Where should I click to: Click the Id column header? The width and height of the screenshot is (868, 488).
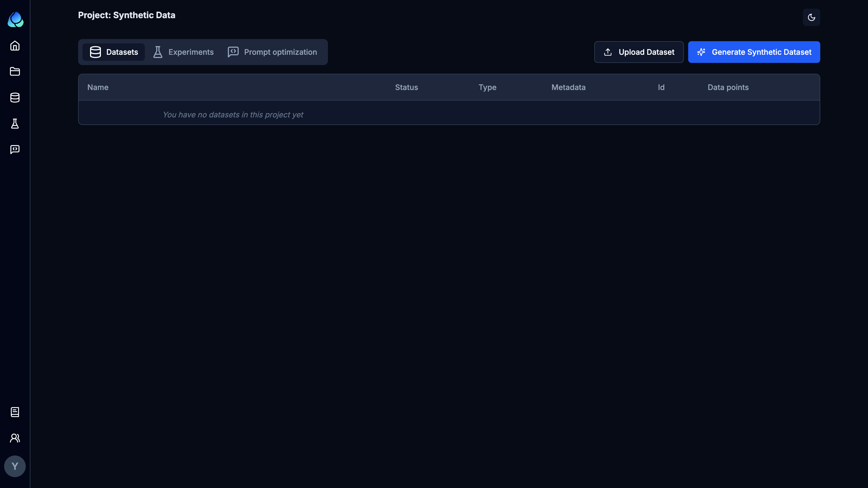[661, 87]
